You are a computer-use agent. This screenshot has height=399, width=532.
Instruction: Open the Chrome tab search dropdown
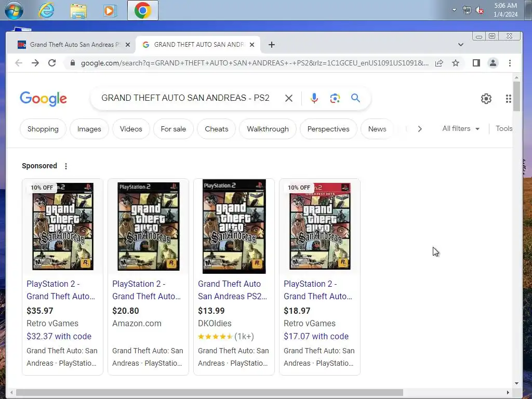tap(460, 45)
